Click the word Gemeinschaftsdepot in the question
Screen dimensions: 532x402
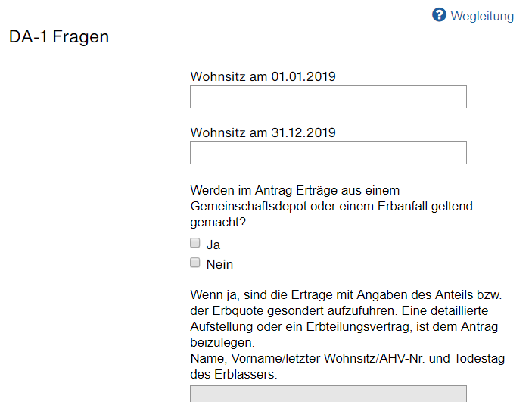coord(248,207)
